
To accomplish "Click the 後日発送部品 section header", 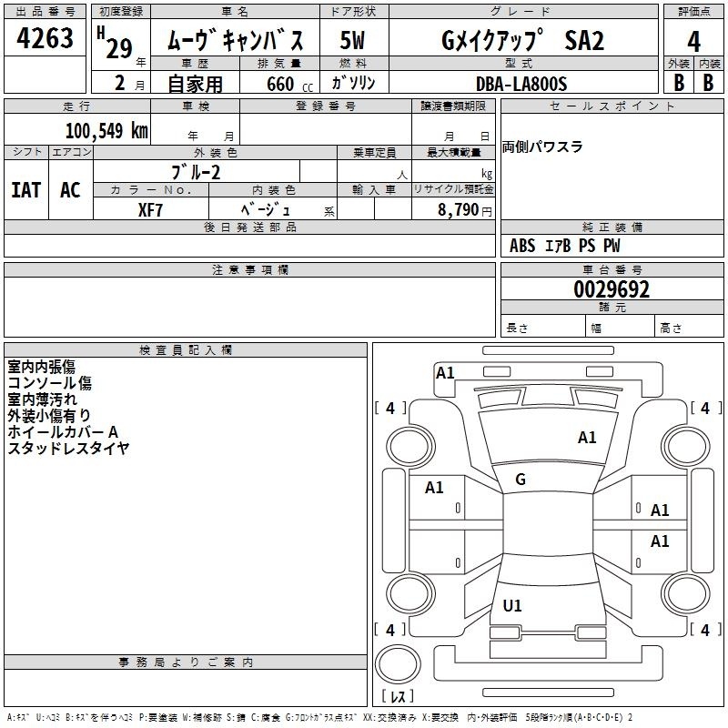I will click(249, 227).
